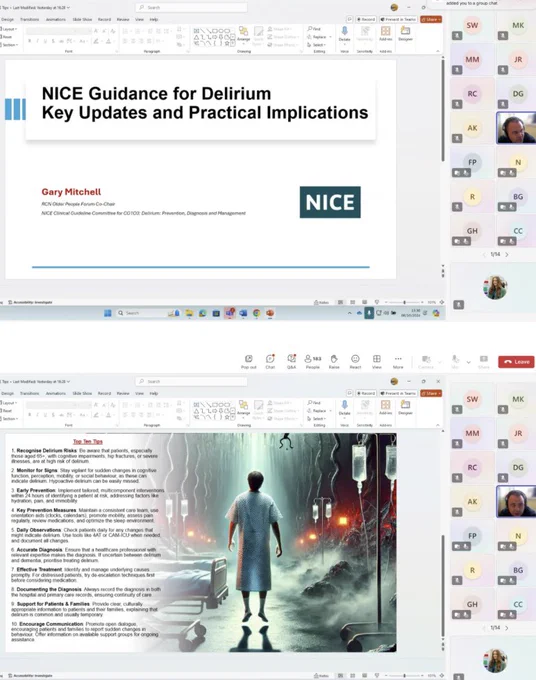
Task: Open the Section dropdown in the bottom PowerPoint ribbon
Action: point(10,418)
